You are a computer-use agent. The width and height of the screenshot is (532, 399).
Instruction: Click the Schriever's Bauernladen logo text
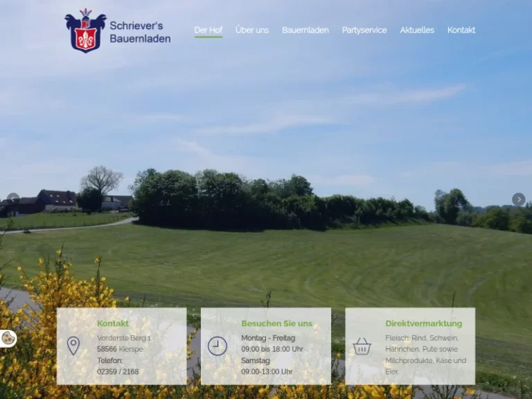point(140,32)
